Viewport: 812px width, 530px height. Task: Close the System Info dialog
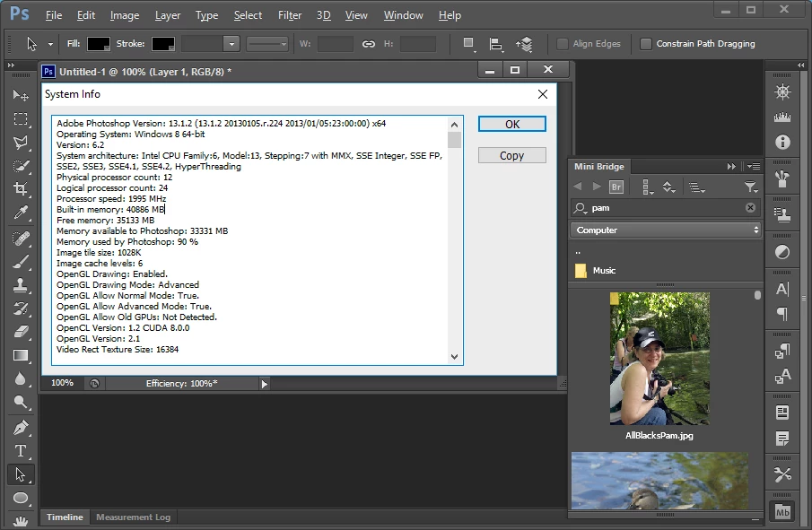543,94
